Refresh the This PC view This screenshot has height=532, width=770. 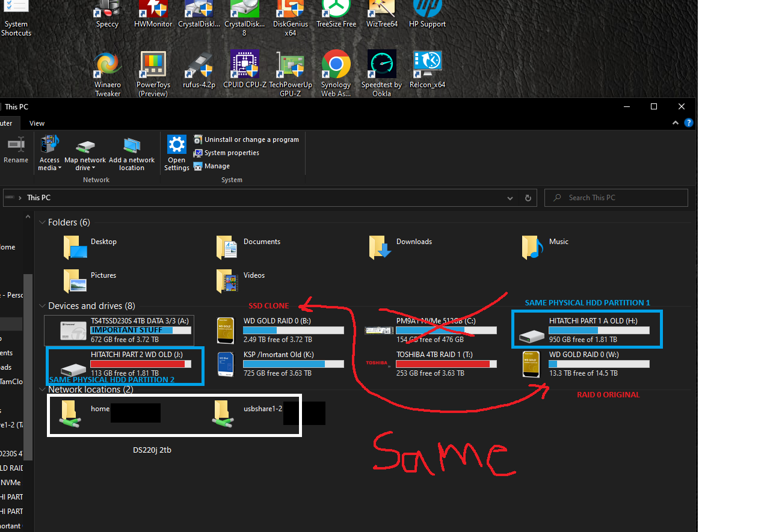[x=528, y=198]
